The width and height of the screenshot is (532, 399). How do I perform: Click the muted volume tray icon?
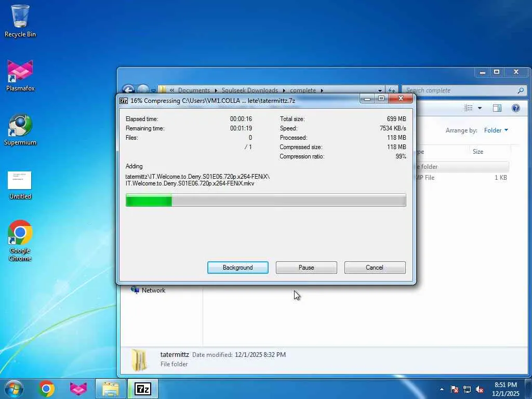point(480,390)
